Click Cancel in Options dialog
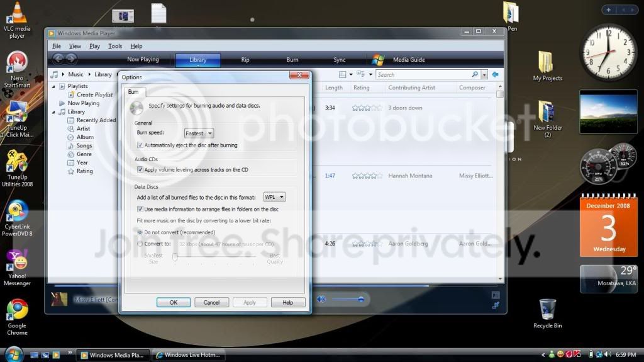 (x=211, y=302)
